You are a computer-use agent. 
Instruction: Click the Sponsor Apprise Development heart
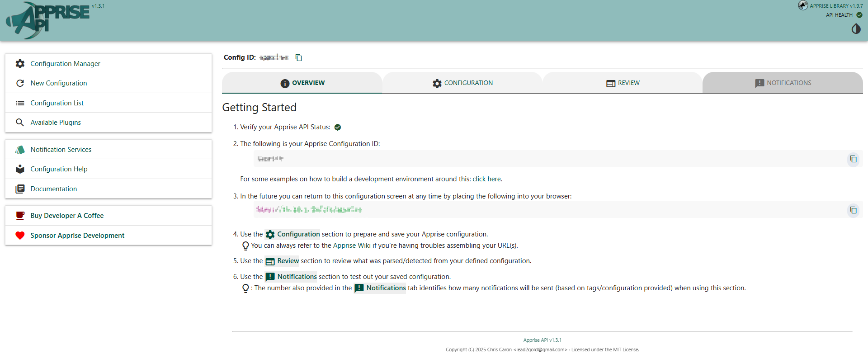coord(20,236)
